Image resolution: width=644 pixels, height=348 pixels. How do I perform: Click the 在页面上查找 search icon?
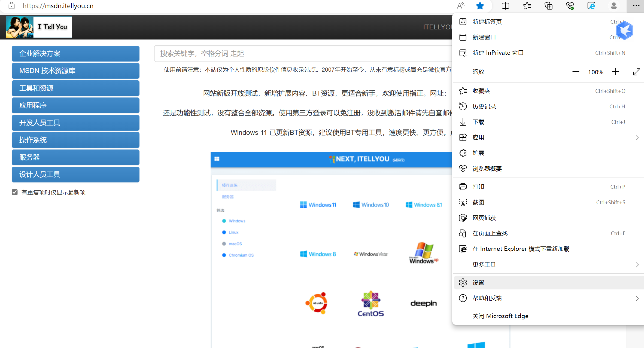coord(463,233)
